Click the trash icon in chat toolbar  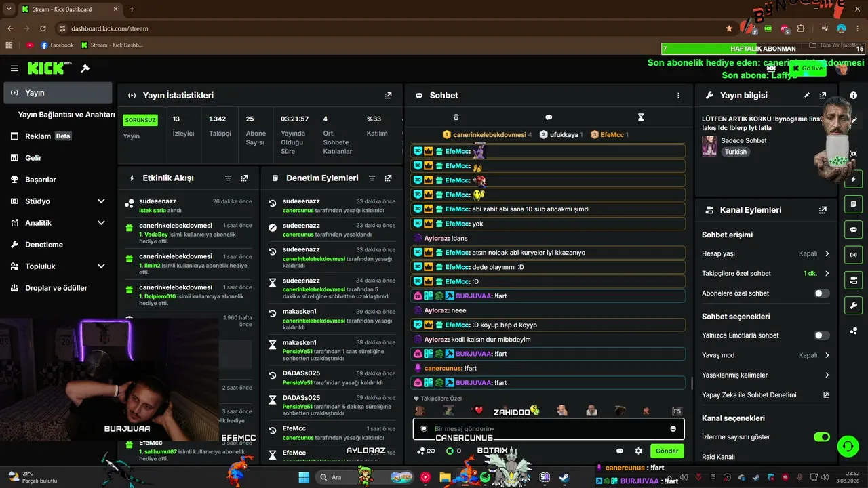tap(456, 117)
